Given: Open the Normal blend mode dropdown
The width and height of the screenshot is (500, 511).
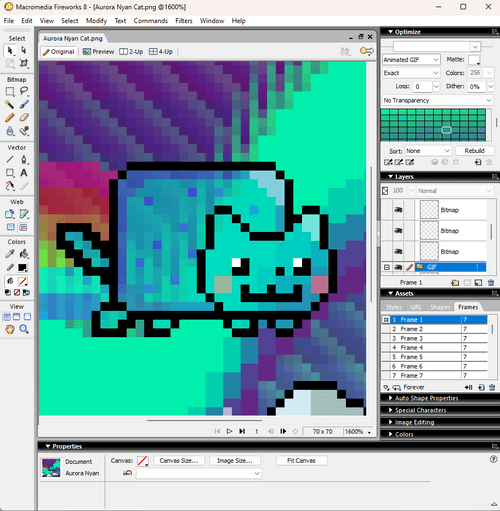Looking at the screenshot, I should [489, 191].
